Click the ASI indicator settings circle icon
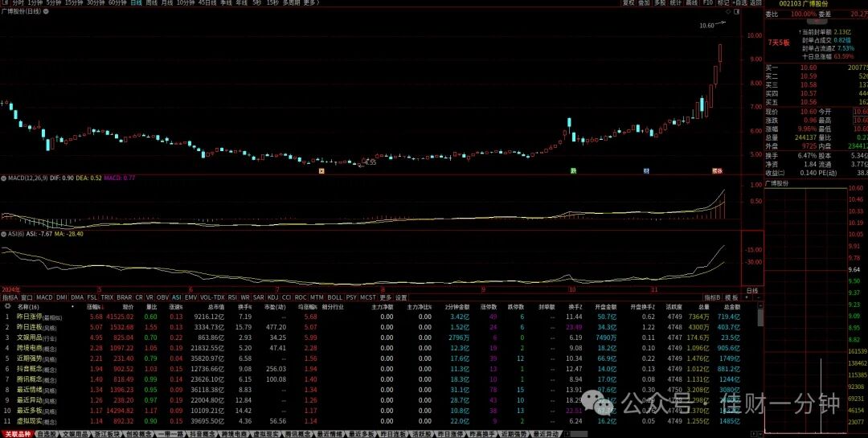This screenshot has height=438, width=868. pyautogui.click(x=3, y=234)
